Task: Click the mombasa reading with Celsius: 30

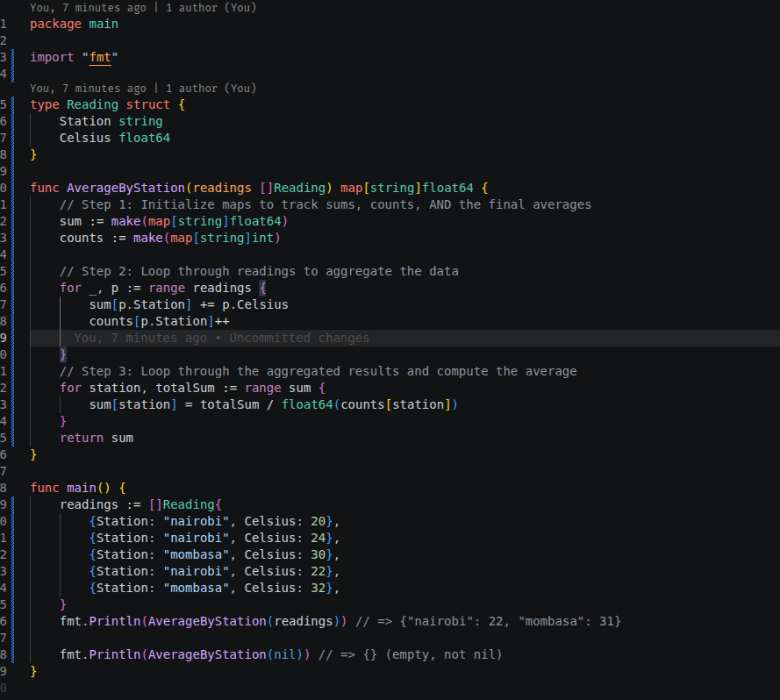Action: 214,554
